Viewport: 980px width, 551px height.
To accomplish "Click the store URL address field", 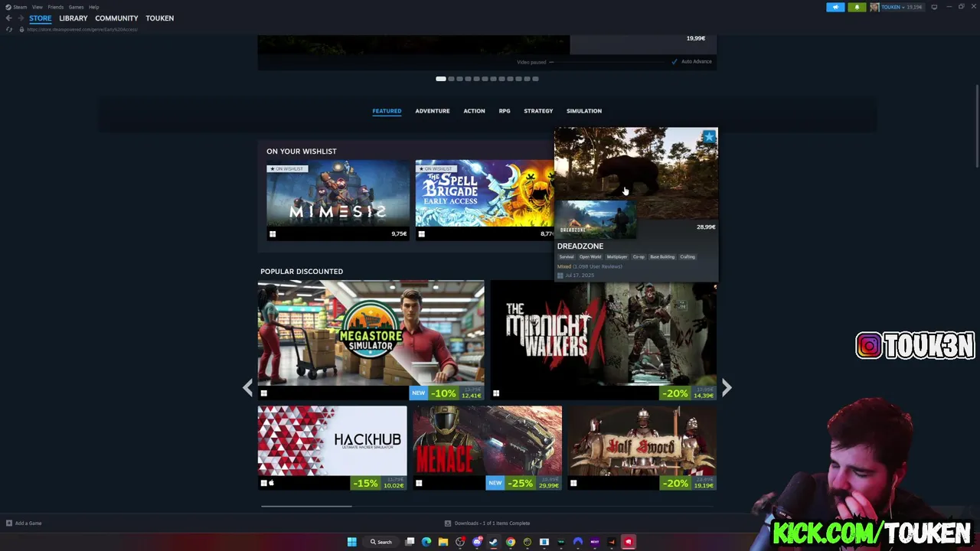I will 82,29.
